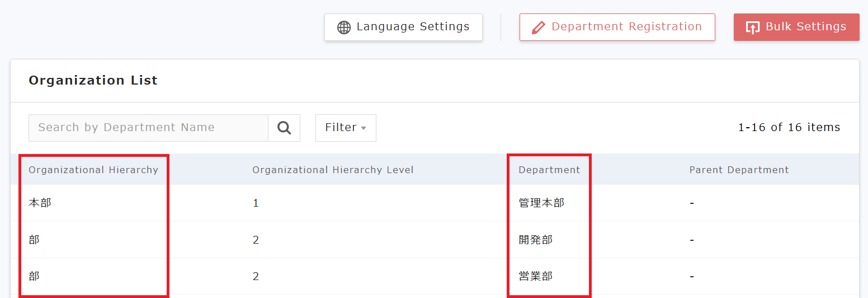Click the globe icon beside Language Settings
The width and height of the screenshot is (868, 298).
(x=344, y=27)
